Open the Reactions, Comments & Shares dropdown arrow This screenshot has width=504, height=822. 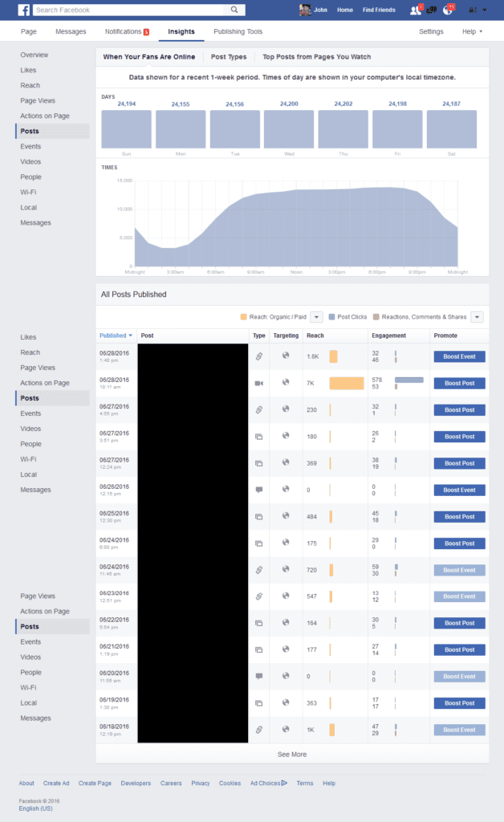(x=478, y=317)
